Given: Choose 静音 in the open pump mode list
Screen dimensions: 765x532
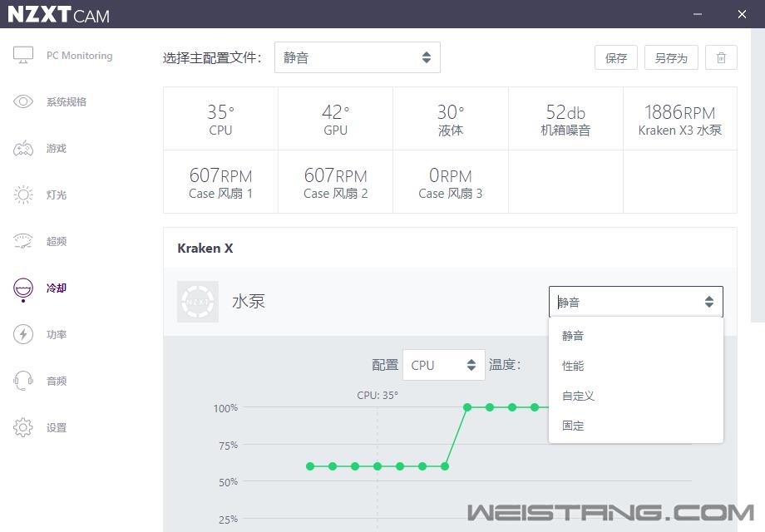Looking at the screenshot, I should point(636,336).
